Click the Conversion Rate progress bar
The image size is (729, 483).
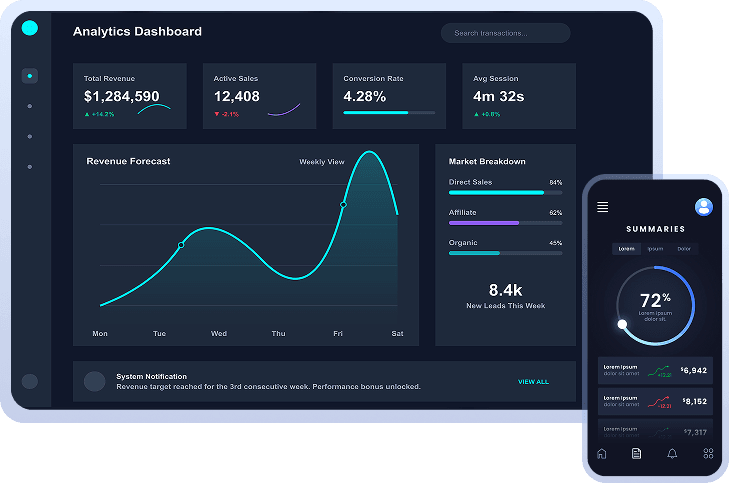[x=389, y=112]
